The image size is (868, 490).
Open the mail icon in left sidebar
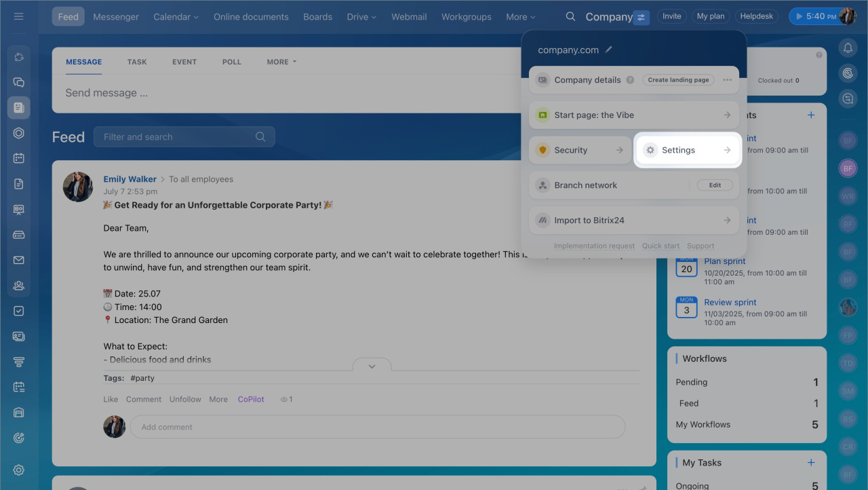tap(19, 260)
